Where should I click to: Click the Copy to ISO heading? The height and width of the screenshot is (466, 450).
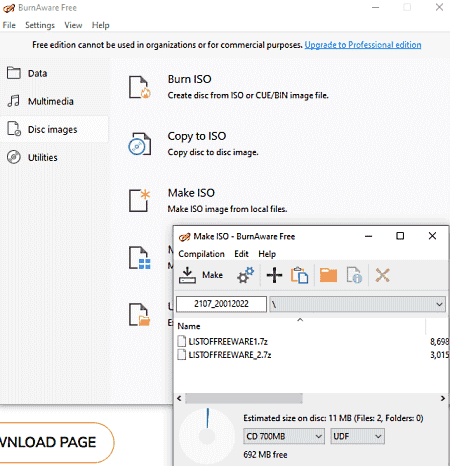point(197,136)
